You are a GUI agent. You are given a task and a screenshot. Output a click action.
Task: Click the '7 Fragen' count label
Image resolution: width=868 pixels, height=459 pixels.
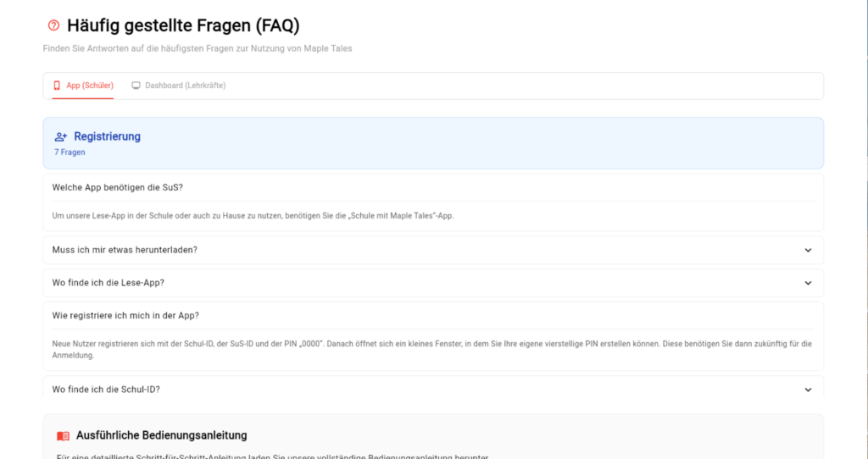click(70, 152)
